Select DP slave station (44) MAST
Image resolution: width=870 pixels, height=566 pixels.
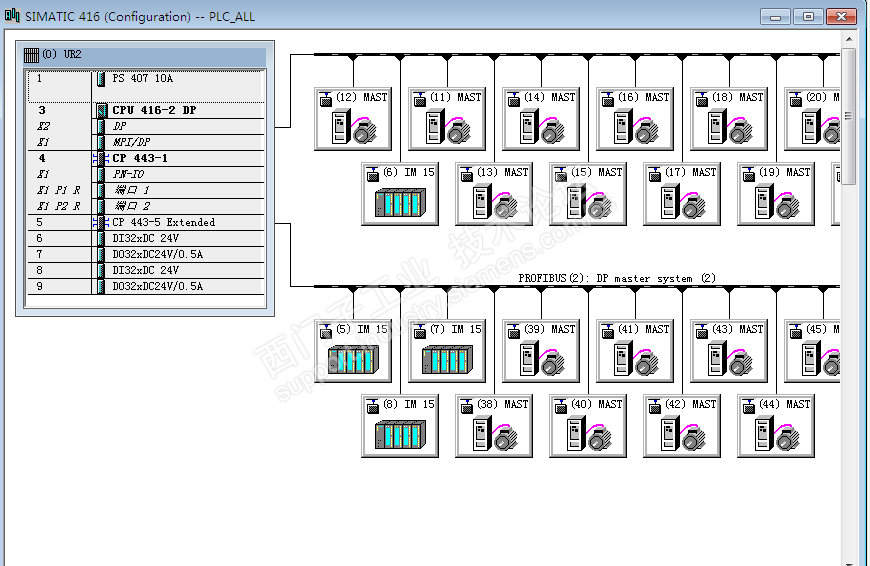point(776,426)
